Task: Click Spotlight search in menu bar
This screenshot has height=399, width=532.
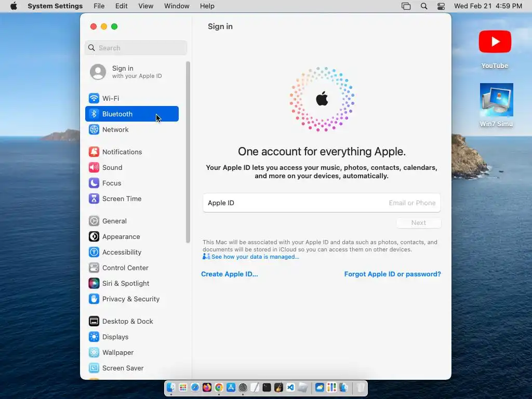Action: click(424, 6)
